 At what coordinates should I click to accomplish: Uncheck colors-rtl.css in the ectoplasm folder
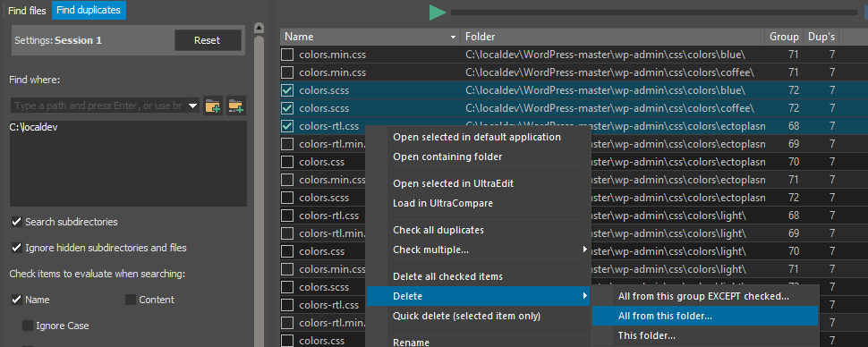click(x=287, y=126)
